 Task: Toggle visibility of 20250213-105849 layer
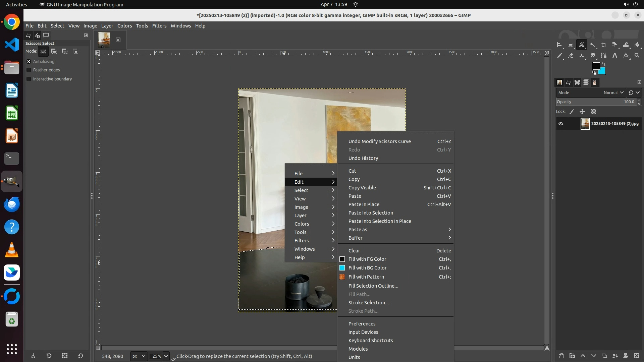tap(561, 124)
